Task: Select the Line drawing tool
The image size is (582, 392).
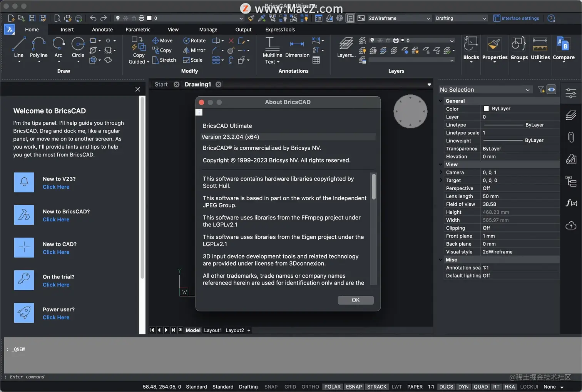Action: pyautogui.click(x=18, y=47)
